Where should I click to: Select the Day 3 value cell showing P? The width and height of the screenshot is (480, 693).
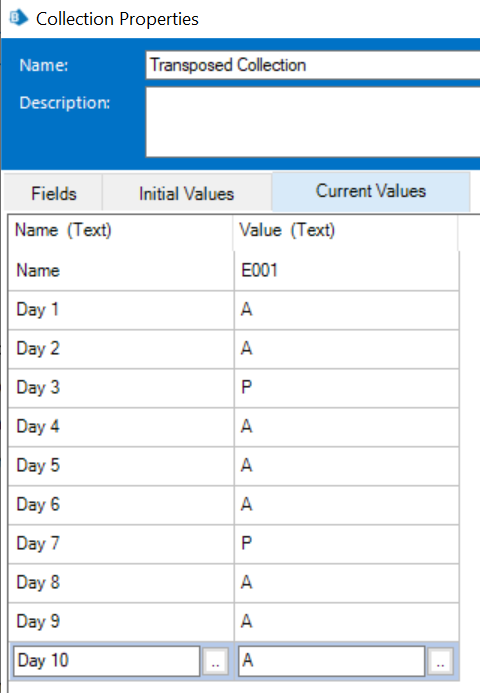347,388
